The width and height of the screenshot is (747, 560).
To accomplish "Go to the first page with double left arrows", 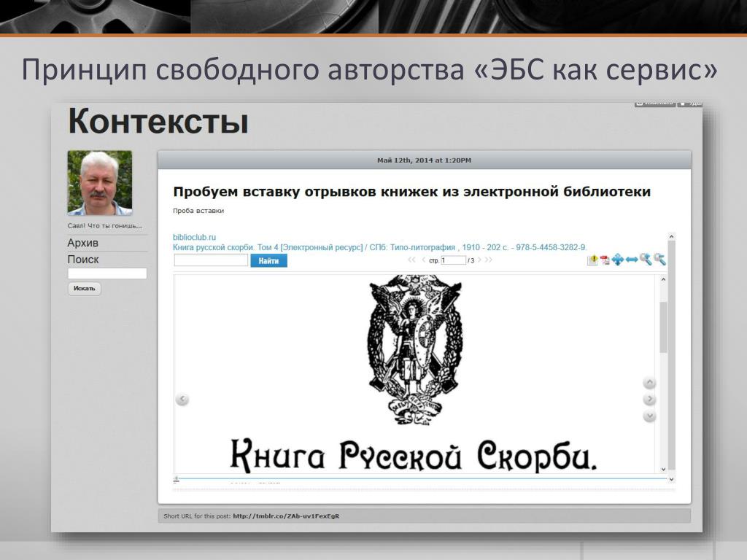I will [412, 260].
